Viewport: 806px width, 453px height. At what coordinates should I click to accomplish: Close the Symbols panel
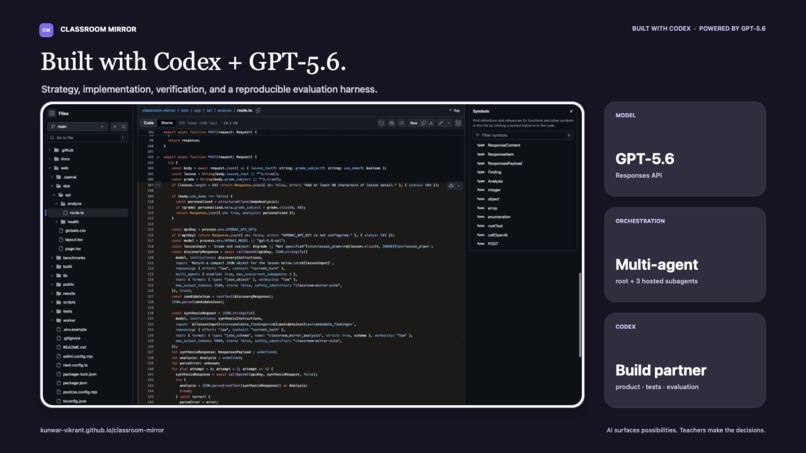(571, 111)
